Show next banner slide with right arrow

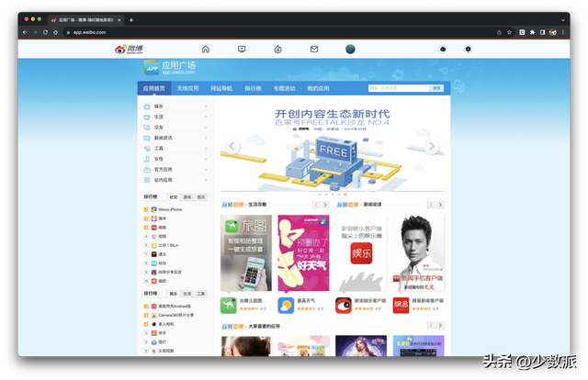click(432, 146)
